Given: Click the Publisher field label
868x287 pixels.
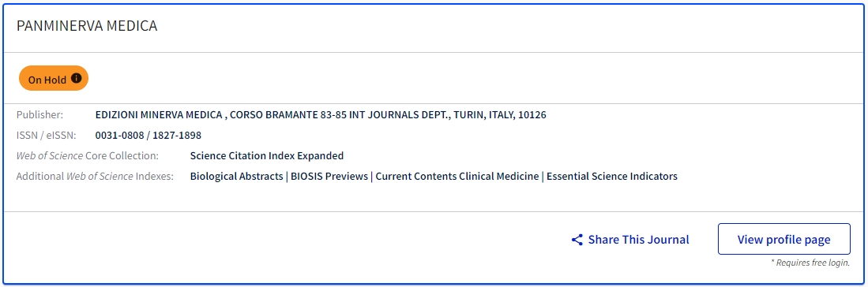Looking at the screenshot, I should pyautogui.click(x=39, y=115).
